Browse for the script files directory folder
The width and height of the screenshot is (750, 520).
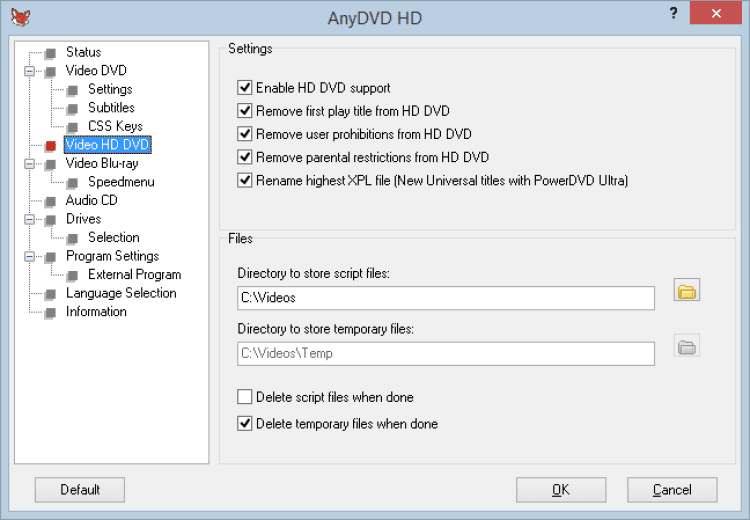pos(687,292)
